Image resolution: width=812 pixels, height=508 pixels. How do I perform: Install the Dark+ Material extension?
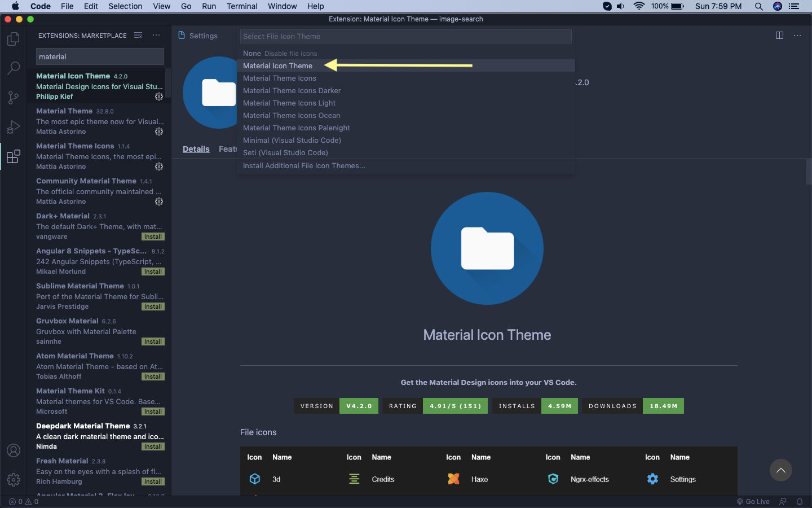point(153,237)
